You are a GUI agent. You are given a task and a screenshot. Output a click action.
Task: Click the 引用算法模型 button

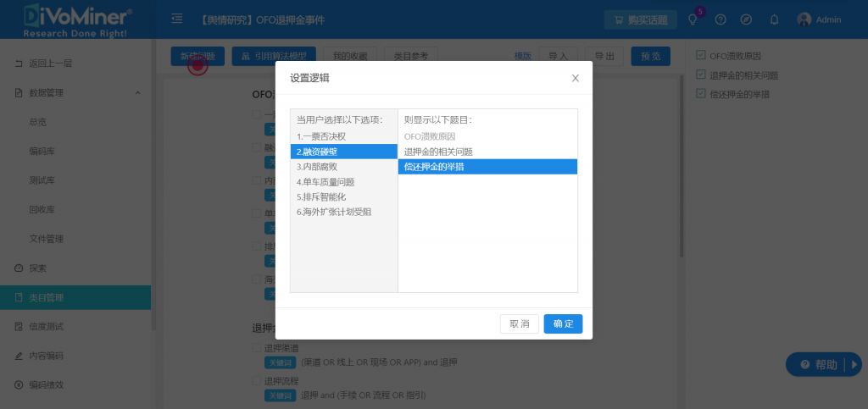pos(274,57)
